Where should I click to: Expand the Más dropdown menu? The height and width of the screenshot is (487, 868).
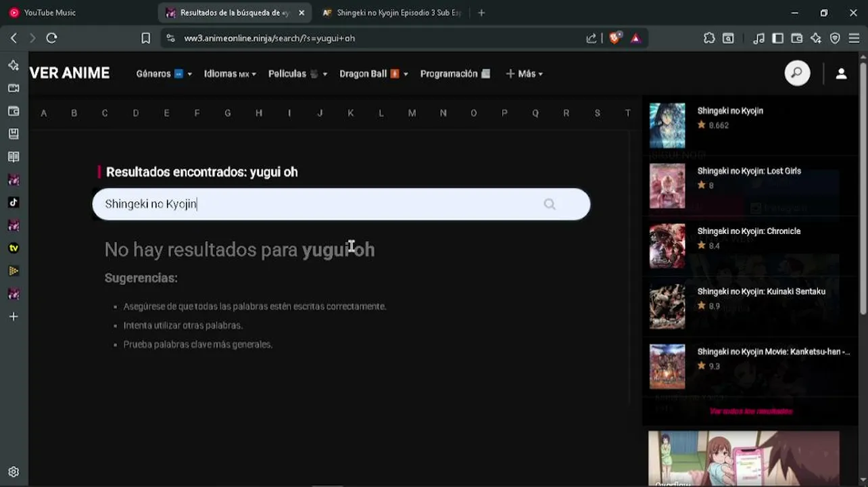(525, 74)
